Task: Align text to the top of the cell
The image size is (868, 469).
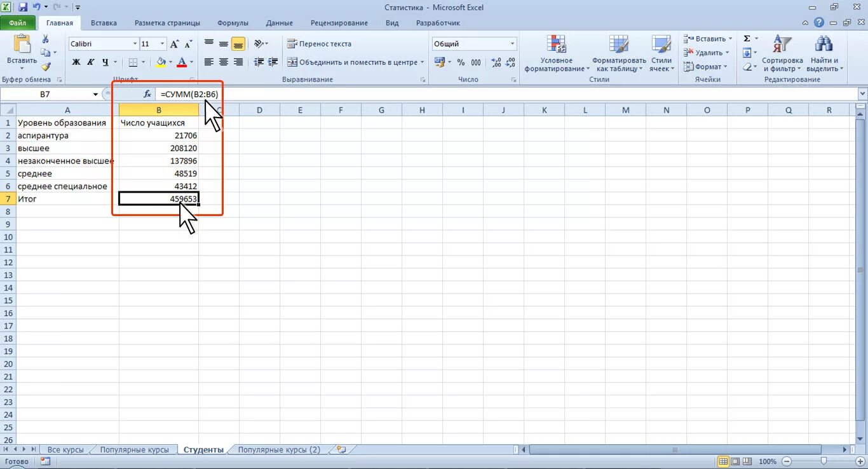Action: (209, 44)
